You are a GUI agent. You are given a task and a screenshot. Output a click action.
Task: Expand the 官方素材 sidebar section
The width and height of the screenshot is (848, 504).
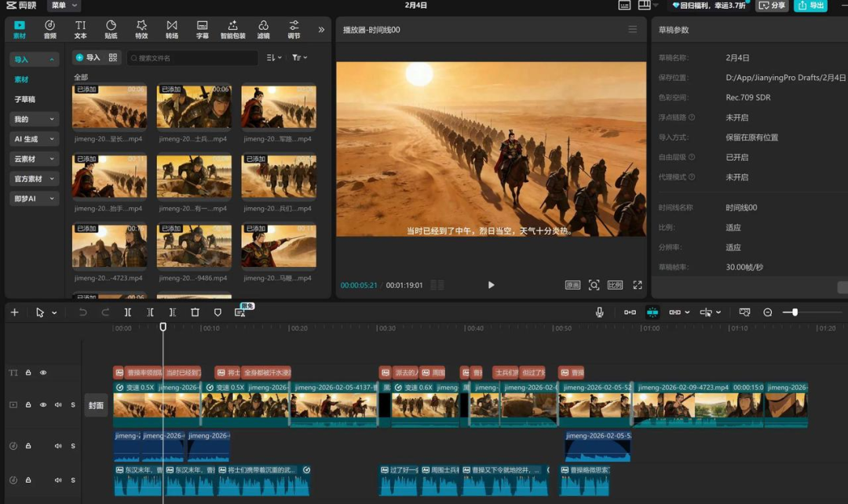click(x=34, y=178)
